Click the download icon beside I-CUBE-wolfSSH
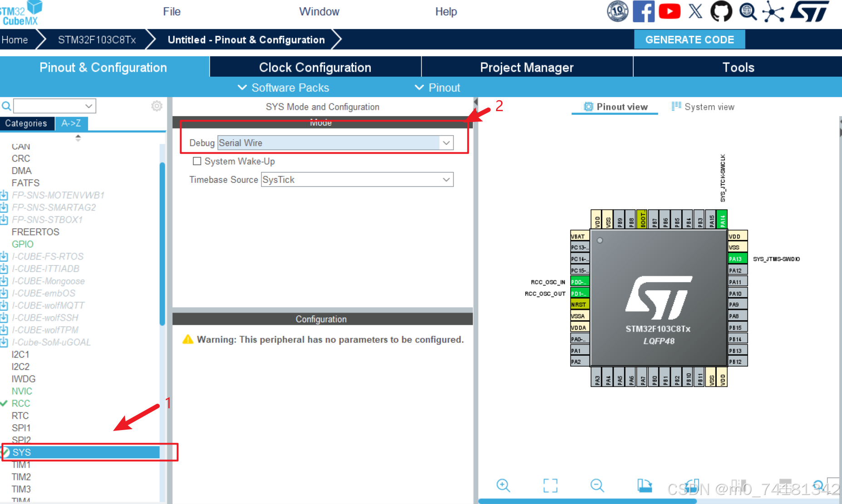842x504 pixels. (x=4, y=318)
